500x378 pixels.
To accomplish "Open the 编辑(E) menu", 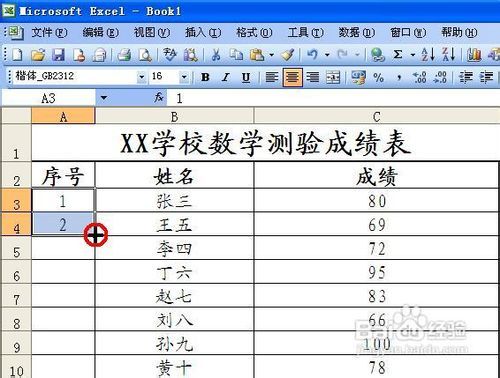I will pyautogui.click(x=100, y=32).
